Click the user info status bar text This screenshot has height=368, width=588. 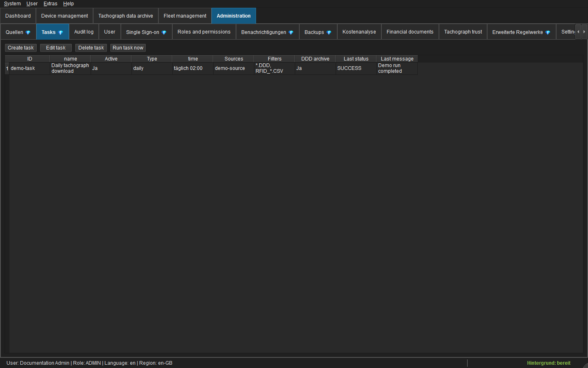(x=89, y=363)
